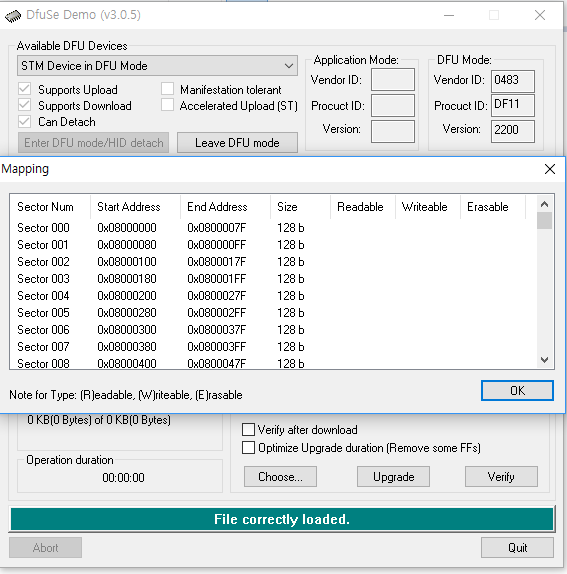
Task: Click Application Mode Procuct ID field
Action: [x=393, y=105]
